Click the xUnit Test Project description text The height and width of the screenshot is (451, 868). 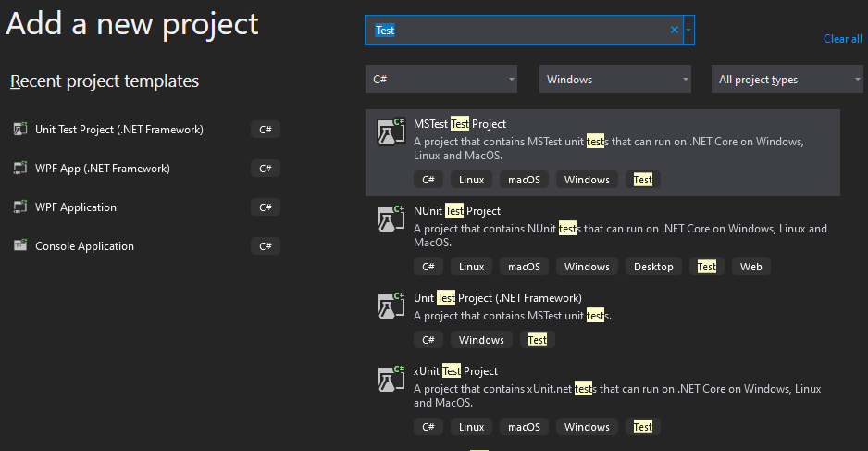(x=617, y=395)
